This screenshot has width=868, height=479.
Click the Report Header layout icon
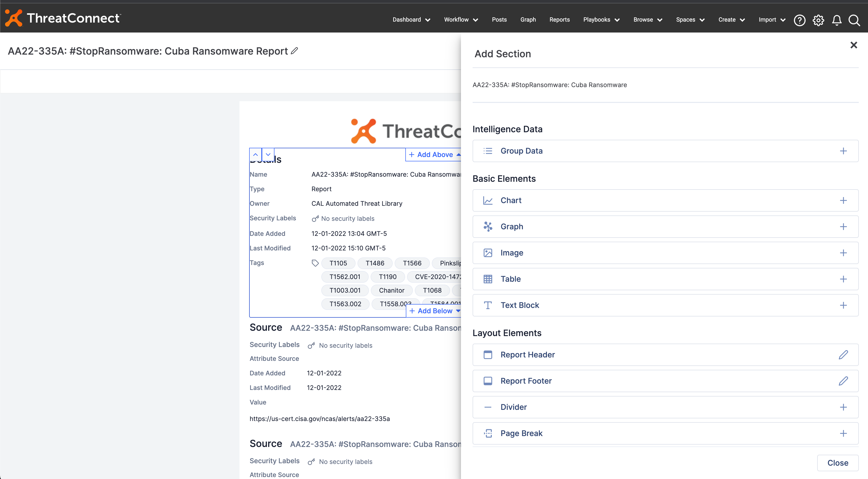coord(488,355)
